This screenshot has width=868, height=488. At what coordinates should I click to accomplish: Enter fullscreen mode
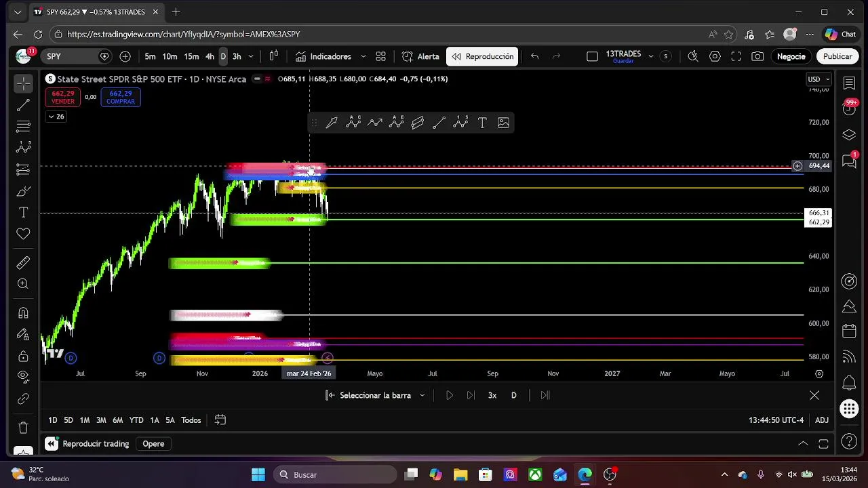point(736,56)
